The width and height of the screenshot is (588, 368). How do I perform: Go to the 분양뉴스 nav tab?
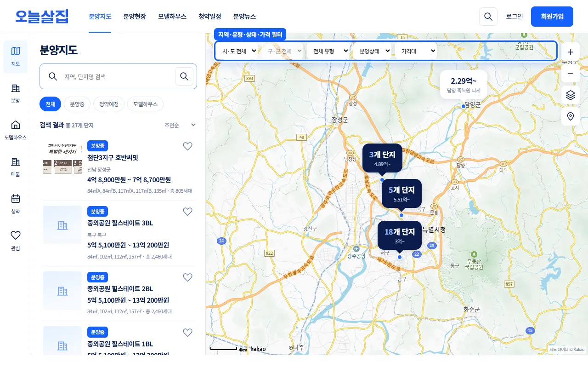(x=244, y=17)
